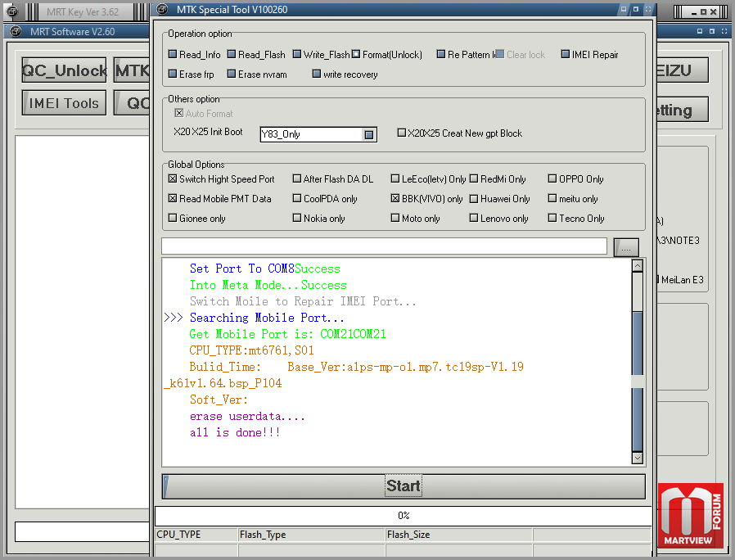Image resolution: width=735 pixels, height=560 pixels.
Task: Click the MRT Key window icon
Action: pos(11,11)
